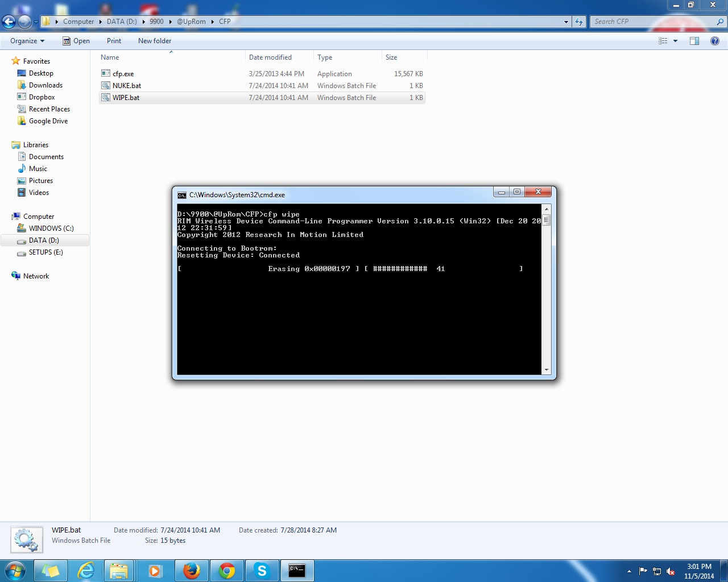Sort files by Date modified column
The height and width of the screenshot is (582, 728).
point(270,57)
